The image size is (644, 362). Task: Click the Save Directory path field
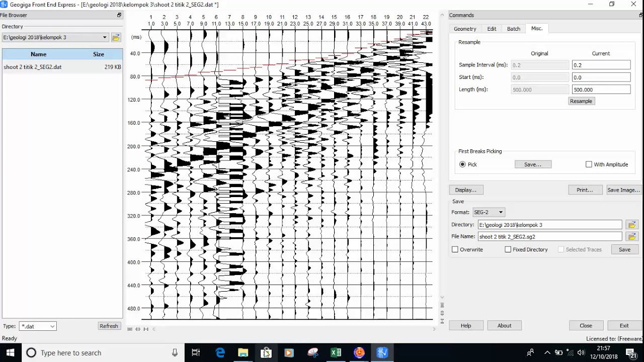550,225
